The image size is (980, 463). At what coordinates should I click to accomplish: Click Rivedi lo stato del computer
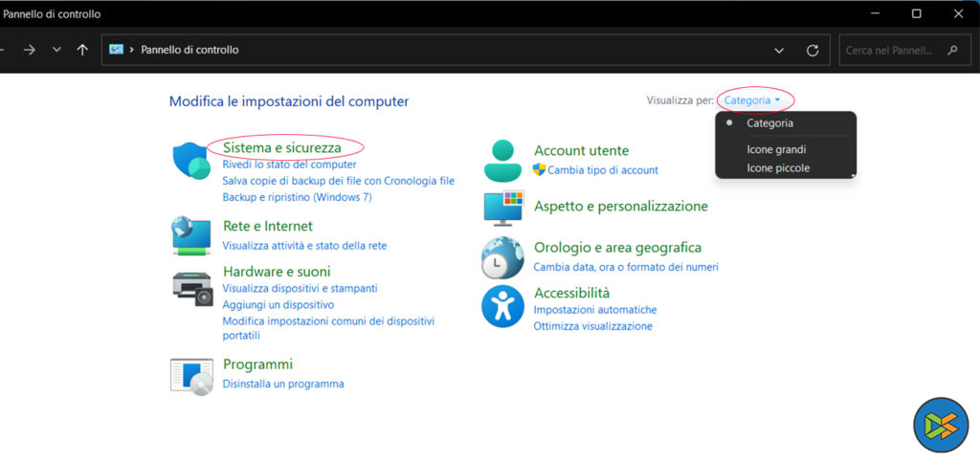[x=289, y=165]
